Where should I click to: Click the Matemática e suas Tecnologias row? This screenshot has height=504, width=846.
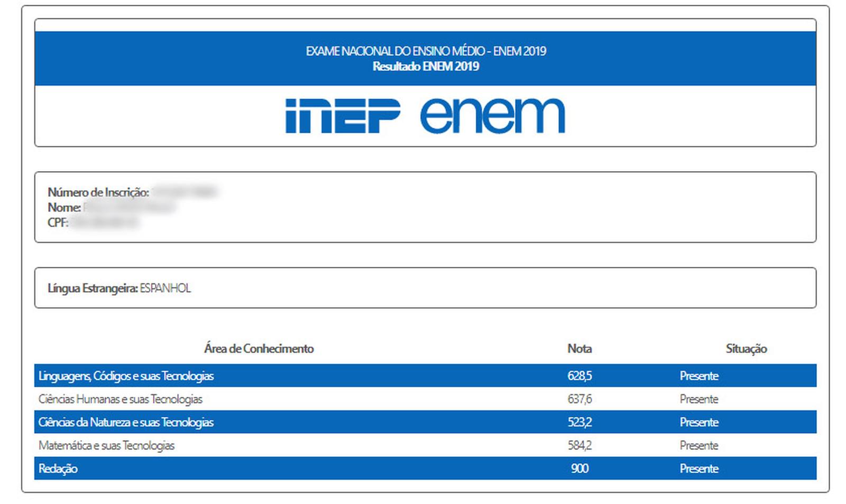coord(106,446)
